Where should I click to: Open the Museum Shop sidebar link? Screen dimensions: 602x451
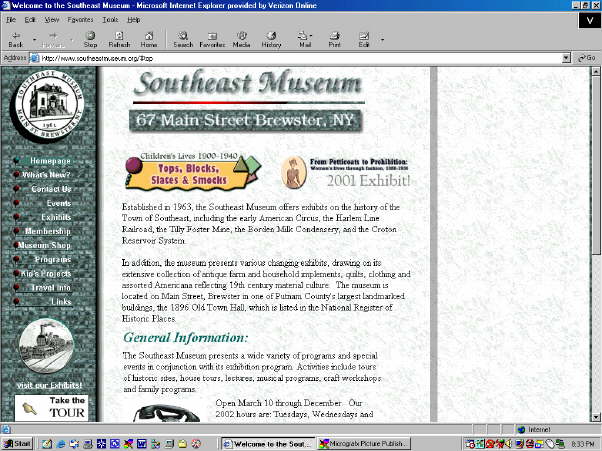[x=44, y=245]
